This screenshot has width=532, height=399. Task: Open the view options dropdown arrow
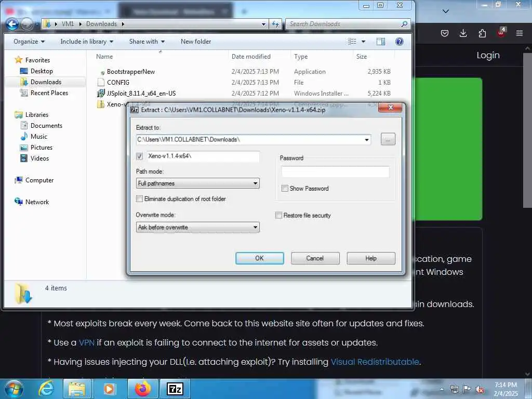363,42
